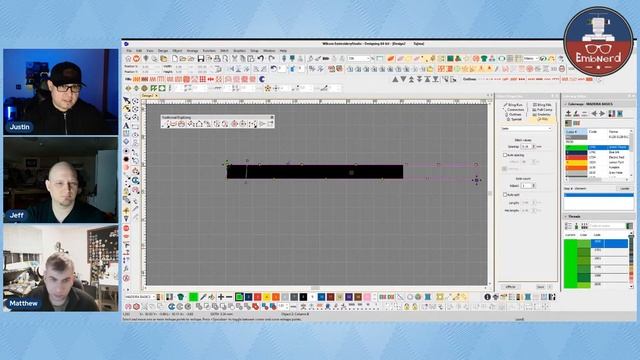Click the add colorway icon in Colorways panel
640x360 pixels.
568,113
